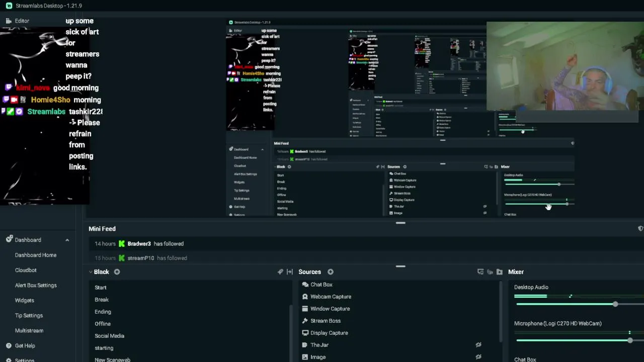Click the pin icon in the scenes header
The image size is (644, 362).
point(280,272)
